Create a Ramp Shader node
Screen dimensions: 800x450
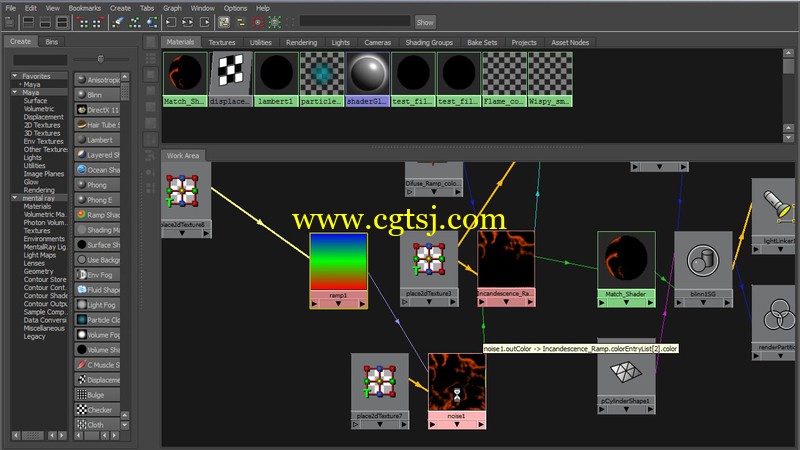(97, 215)
